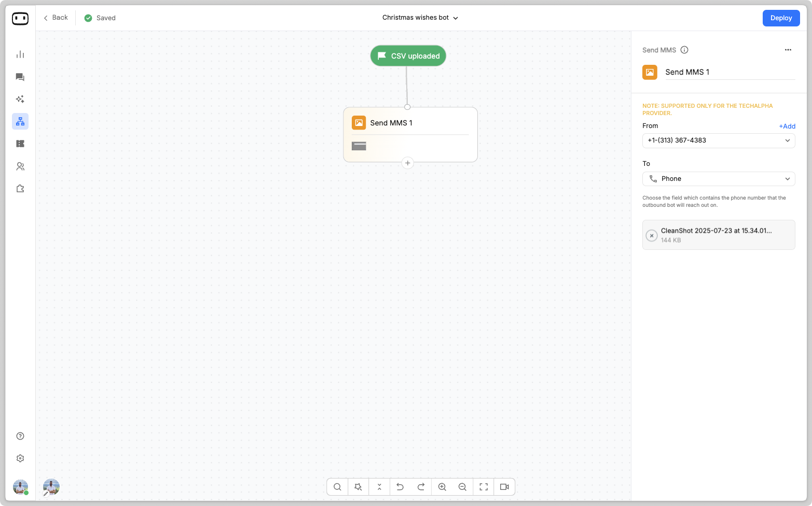812x506 pixels.
Task: Open the integrations puzzle piece icon
Action: 20,189
